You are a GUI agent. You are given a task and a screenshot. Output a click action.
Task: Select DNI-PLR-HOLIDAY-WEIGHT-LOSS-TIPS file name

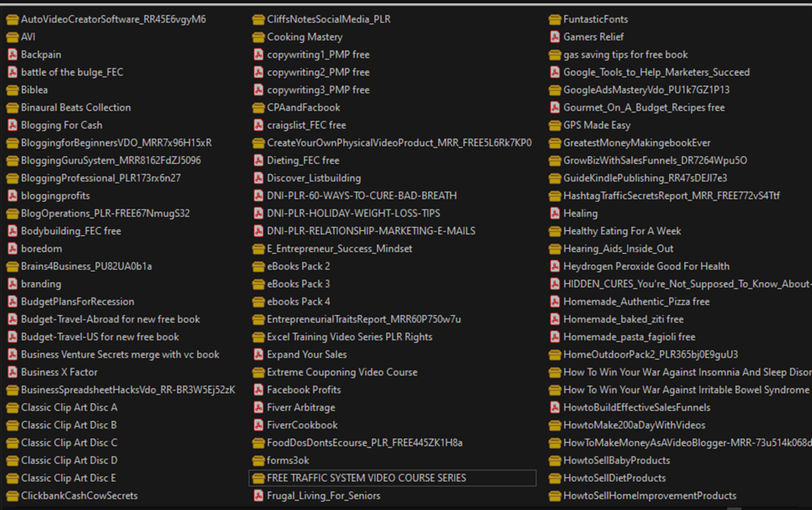click(x=354, y=213)
